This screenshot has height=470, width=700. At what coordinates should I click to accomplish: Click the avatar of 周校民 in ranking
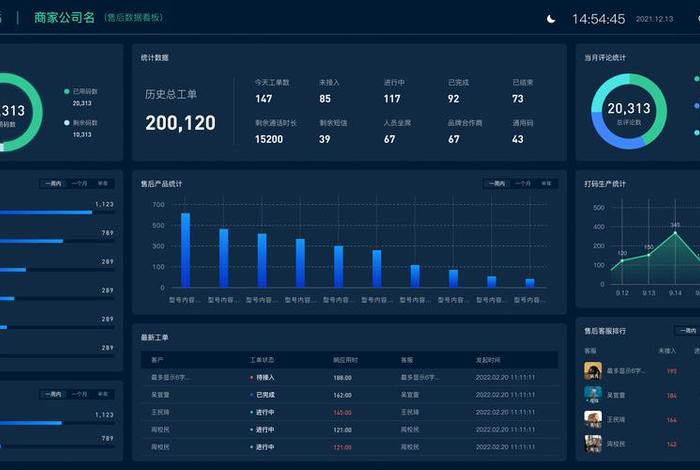coord(593,443)
